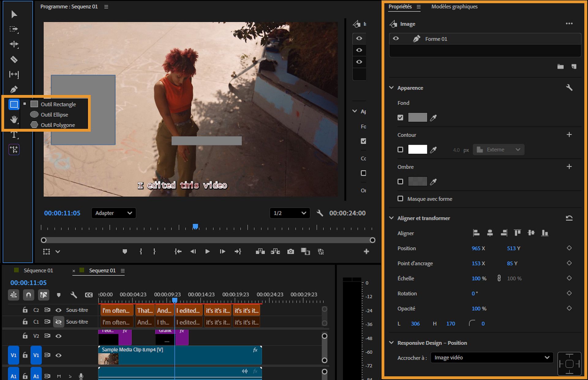This screenshot has width=588, height=380.
Task: Collapse the Apparence section
Action: tap(391, 88)
